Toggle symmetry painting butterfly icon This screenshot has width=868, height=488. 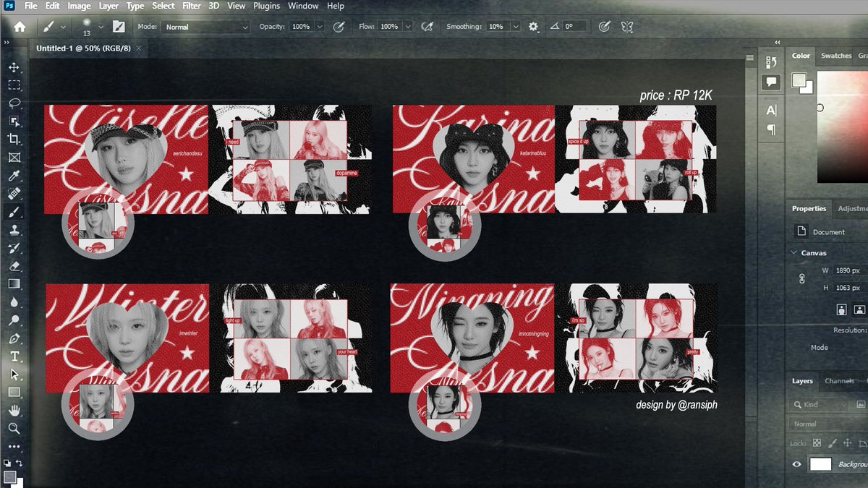(627, 26)
